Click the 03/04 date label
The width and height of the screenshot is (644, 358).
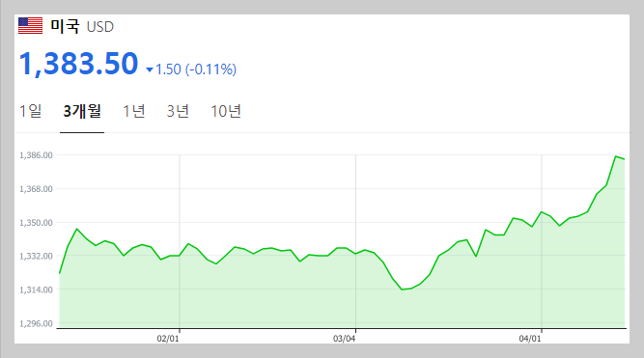point(344,339)
